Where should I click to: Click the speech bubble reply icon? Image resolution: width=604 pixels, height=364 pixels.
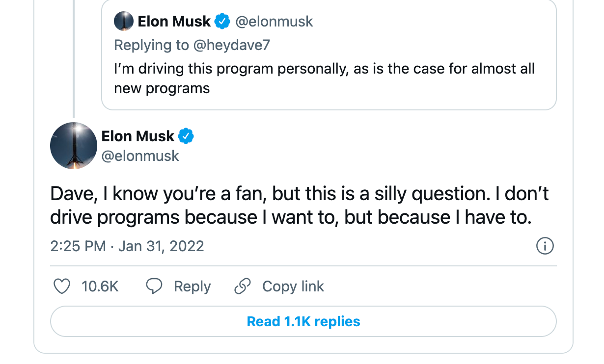coord(154,286)
